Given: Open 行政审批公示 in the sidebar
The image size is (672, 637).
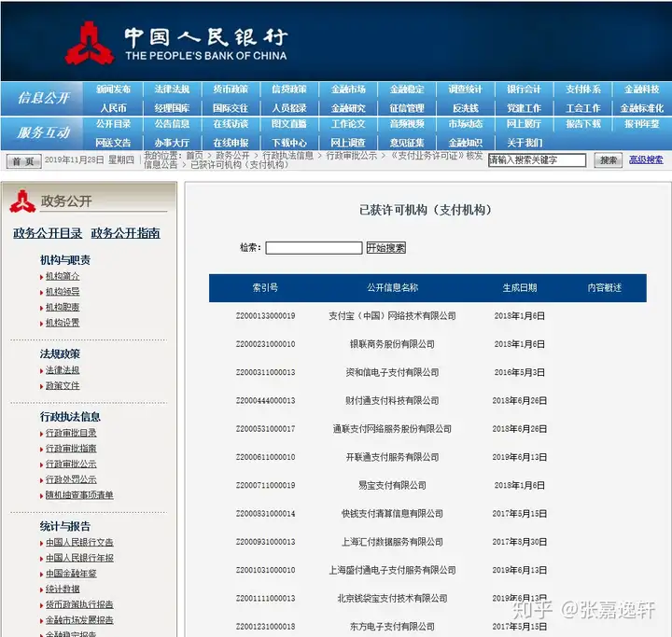Looking at the screenshot, I should coord(71,464).
